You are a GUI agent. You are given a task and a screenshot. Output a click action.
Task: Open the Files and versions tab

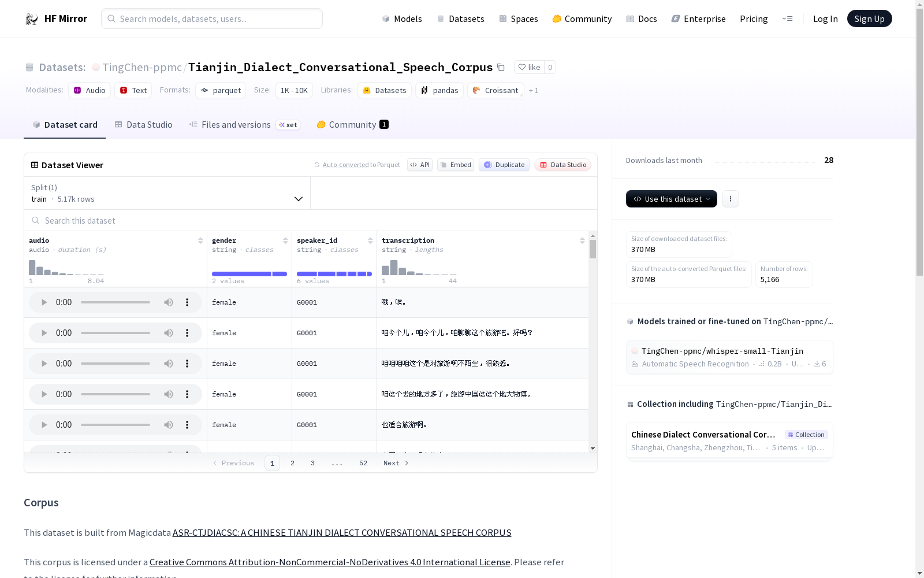tap(244, 125)
